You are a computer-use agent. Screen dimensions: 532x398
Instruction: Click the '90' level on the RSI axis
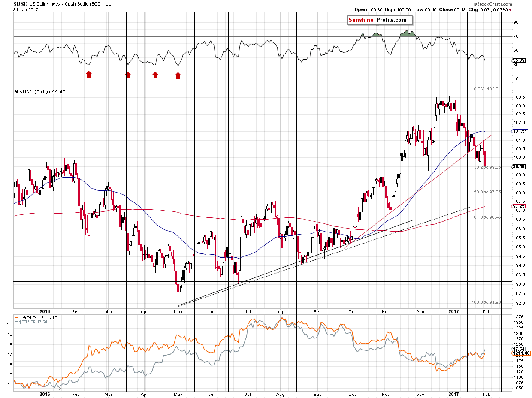coord(516,22)
